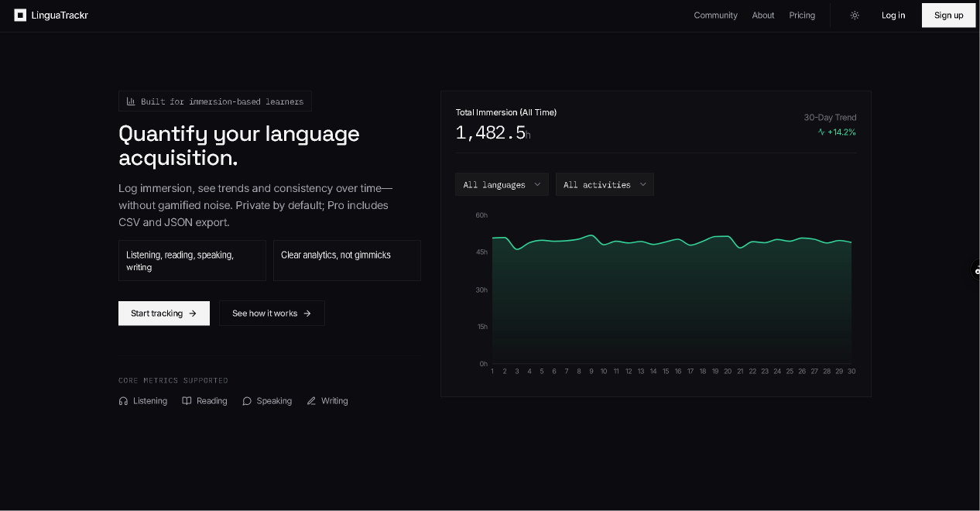
Task: Click the Built for immersion-based learners badge
Action: [215, 101]
